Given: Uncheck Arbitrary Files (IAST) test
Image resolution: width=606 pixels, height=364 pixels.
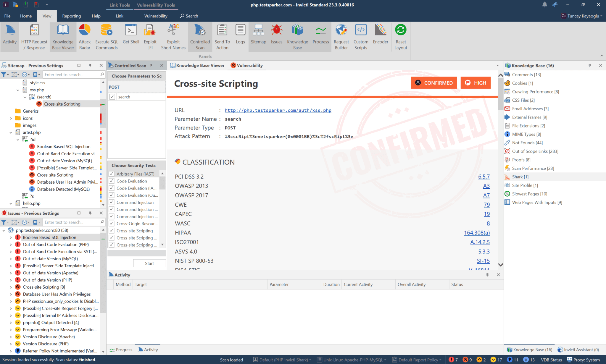Looking at the screenshot, I should (112, 174).
